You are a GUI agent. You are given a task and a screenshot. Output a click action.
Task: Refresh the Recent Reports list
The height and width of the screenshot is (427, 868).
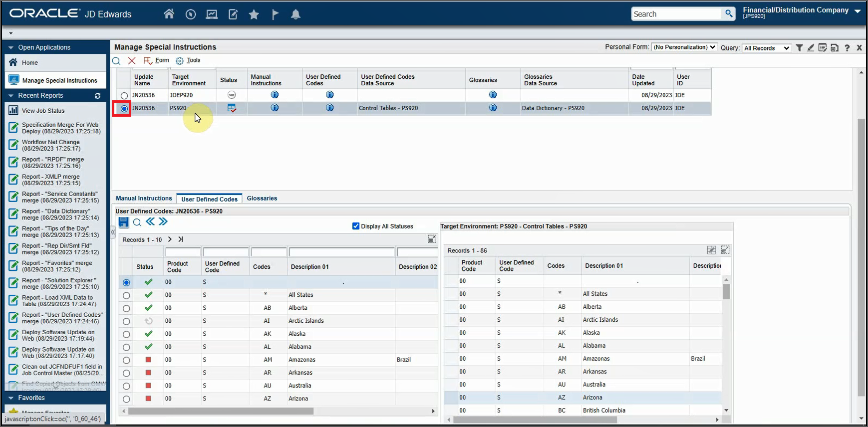pyautogui.click(x=98, y=96)
